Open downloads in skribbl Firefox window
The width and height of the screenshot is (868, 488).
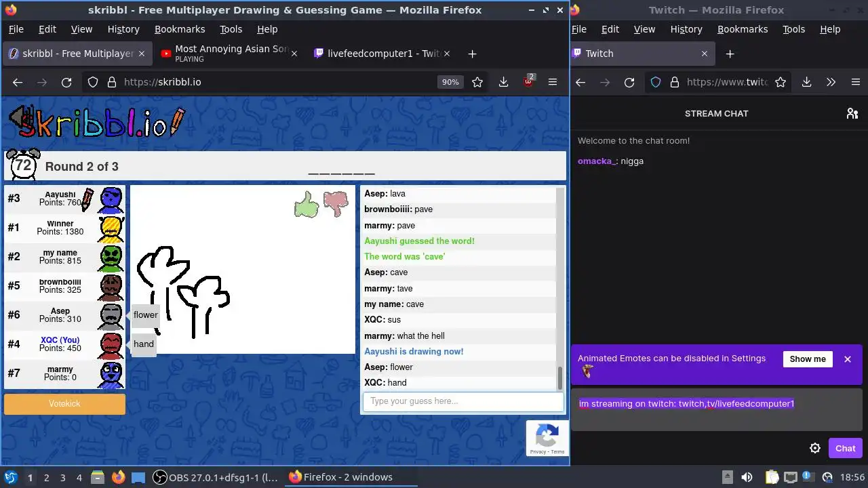tap(503, 82)
